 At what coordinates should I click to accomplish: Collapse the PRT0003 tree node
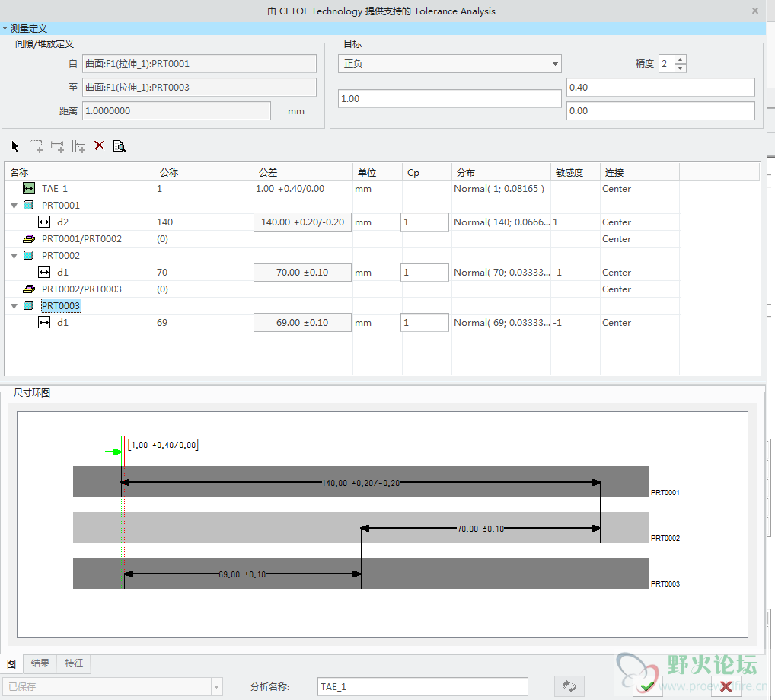pyautogui.click(x=14, y=306)
